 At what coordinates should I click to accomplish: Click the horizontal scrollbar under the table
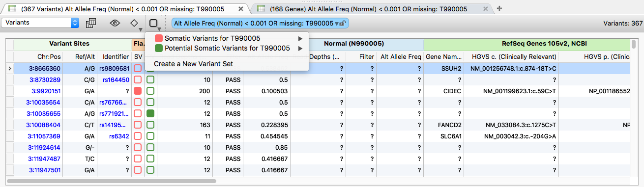pos(112,181)
